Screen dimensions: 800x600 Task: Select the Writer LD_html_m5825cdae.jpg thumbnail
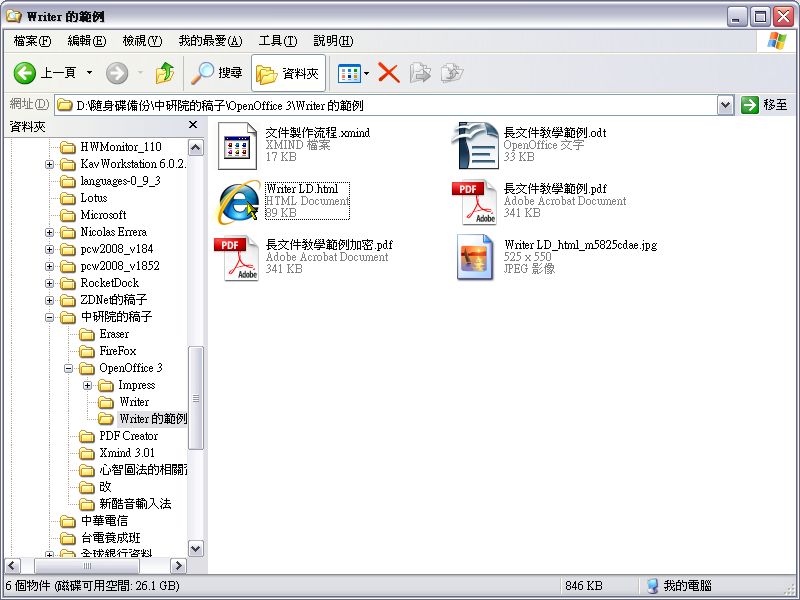[476, 257]
